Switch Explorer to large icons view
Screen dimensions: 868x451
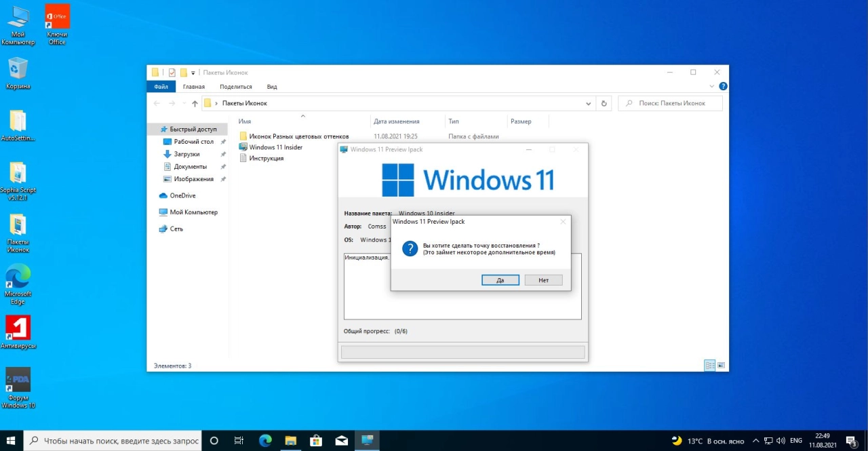tap(721, 366)
